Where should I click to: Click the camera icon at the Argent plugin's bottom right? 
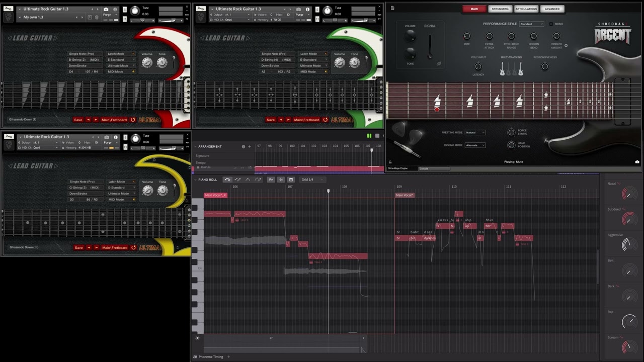tap(637, 162)
